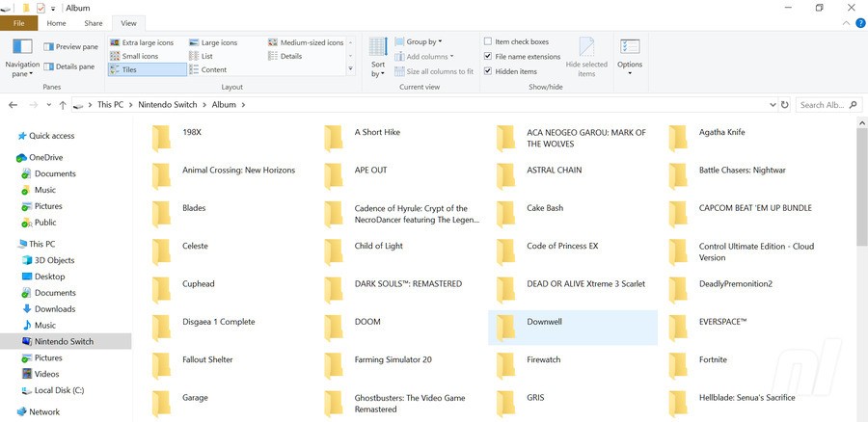Expand This PC in navigation tree
Screen dimensions: 868x422
(x=10, y=245)
